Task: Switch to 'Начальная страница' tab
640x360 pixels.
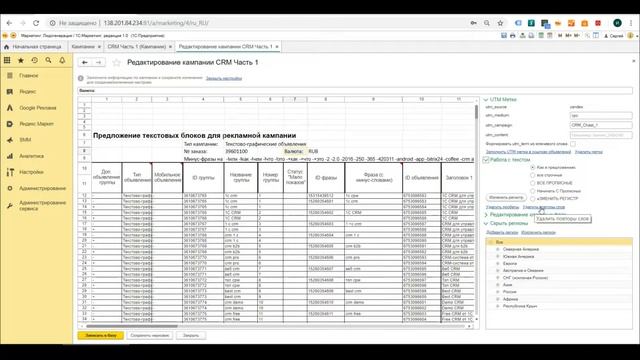Action: [x=33, y=47]
